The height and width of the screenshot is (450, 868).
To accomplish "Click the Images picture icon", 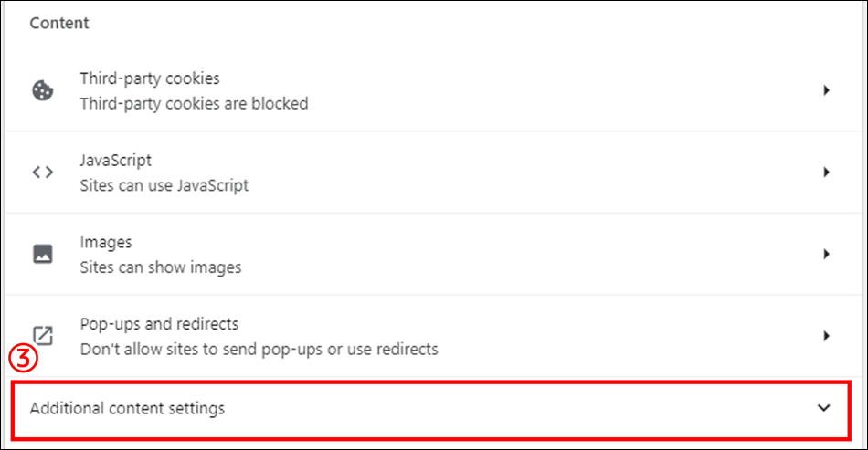I will coord(43,254).
